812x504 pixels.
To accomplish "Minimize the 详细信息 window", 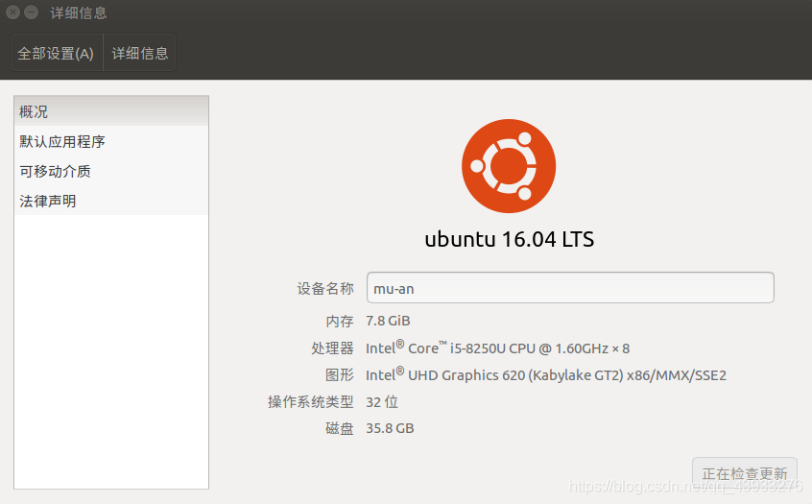I will point(32,12).
